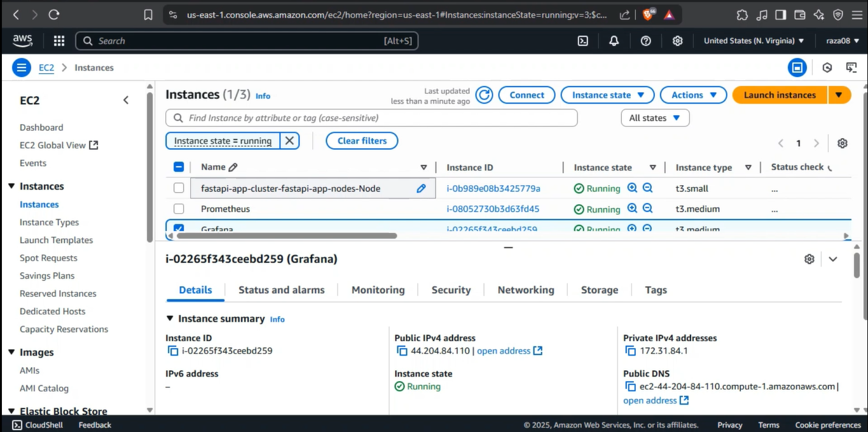Copy the Instance ID i-02265f343ceebd259
The height and width of the screenshot is (432, 868).
[x=173, y=351]
